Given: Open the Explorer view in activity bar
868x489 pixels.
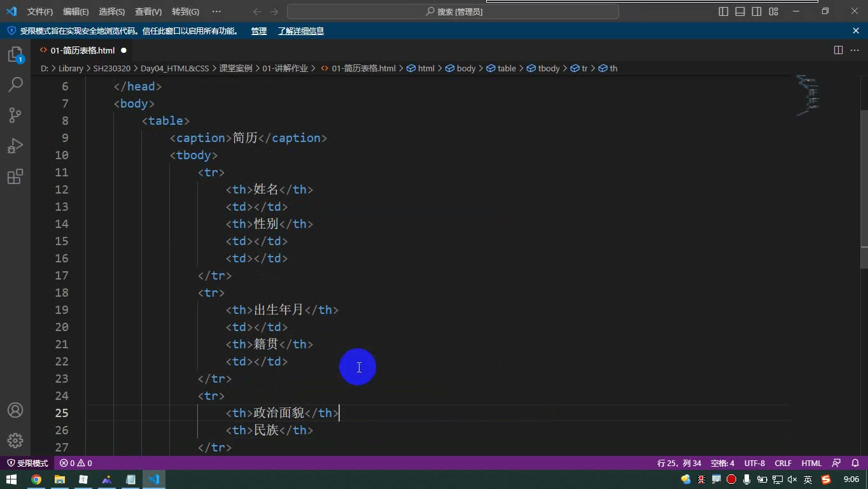Looking at the screenshot, I should 15,55.
